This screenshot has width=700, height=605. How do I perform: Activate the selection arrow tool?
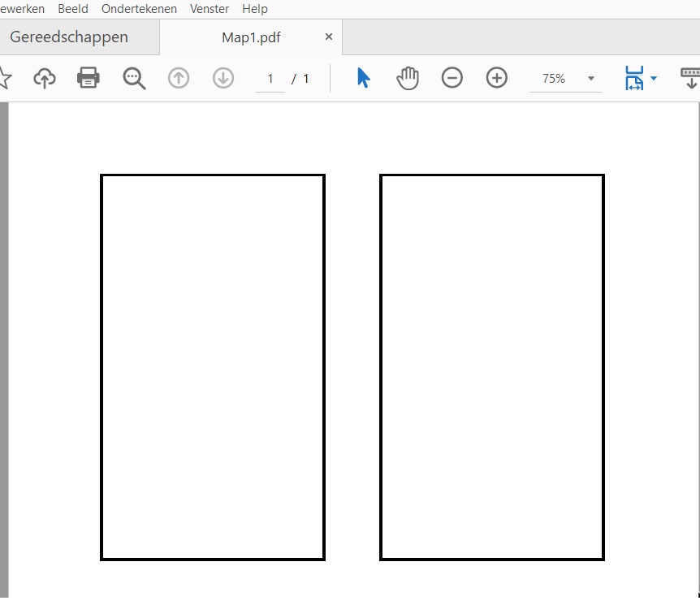coord(363,78)
